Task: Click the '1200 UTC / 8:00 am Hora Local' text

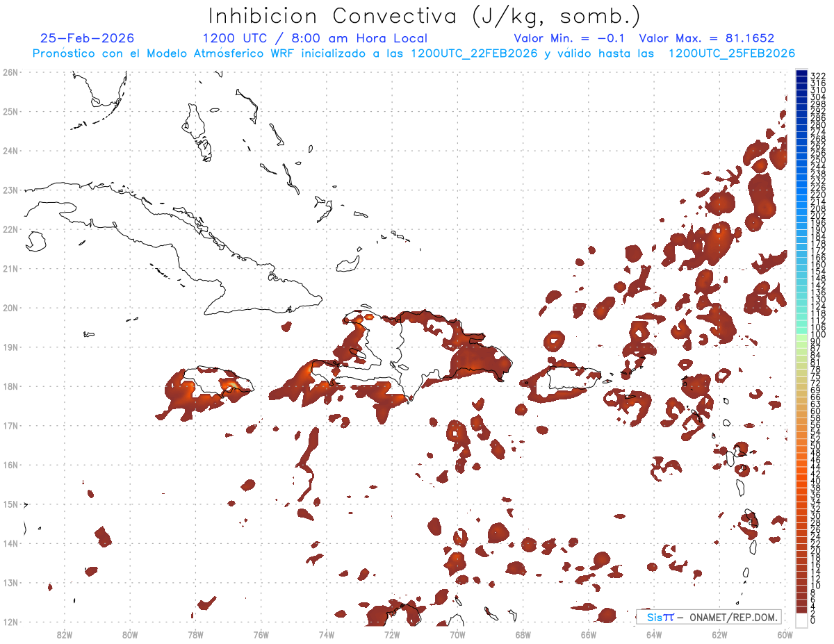Action: [x=315, y=38]
